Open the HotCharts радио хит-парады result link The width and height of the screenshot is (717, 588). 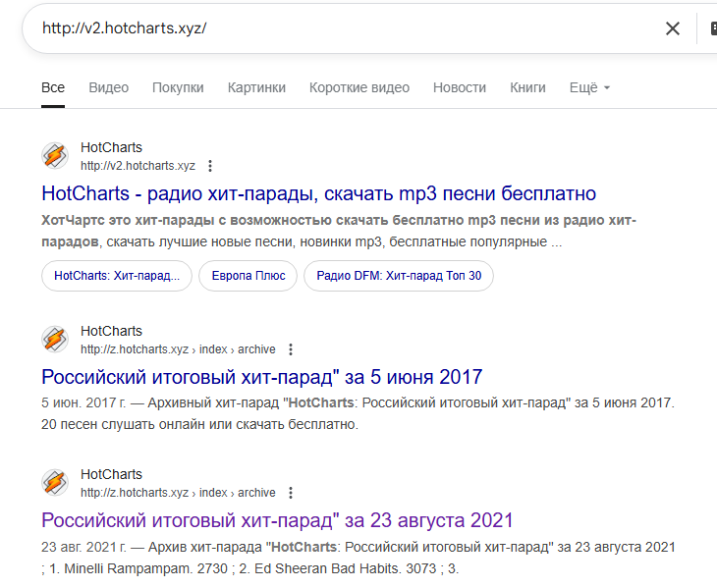point(318,193)
